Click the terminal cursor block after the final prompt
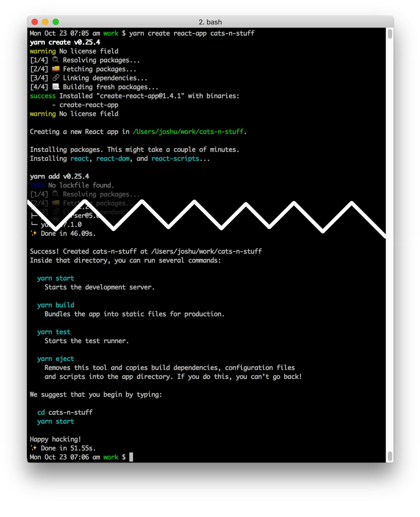 (x=131, y=457)
